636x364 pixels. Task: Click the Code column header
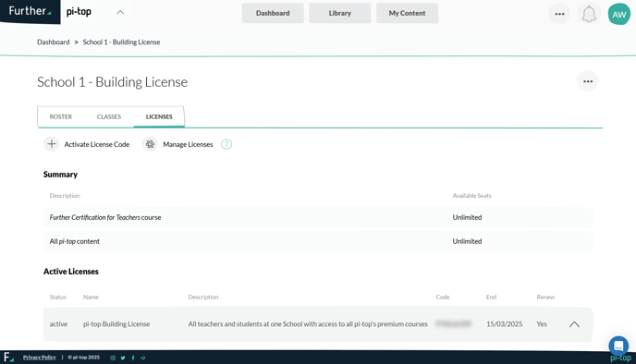click(x=443, y=297)
